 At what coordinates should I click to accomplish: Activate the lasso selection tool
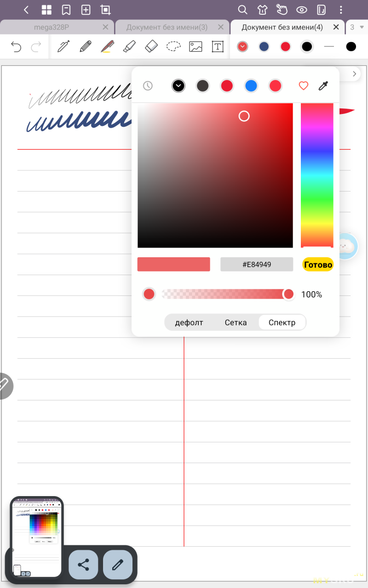coord(173,46)
